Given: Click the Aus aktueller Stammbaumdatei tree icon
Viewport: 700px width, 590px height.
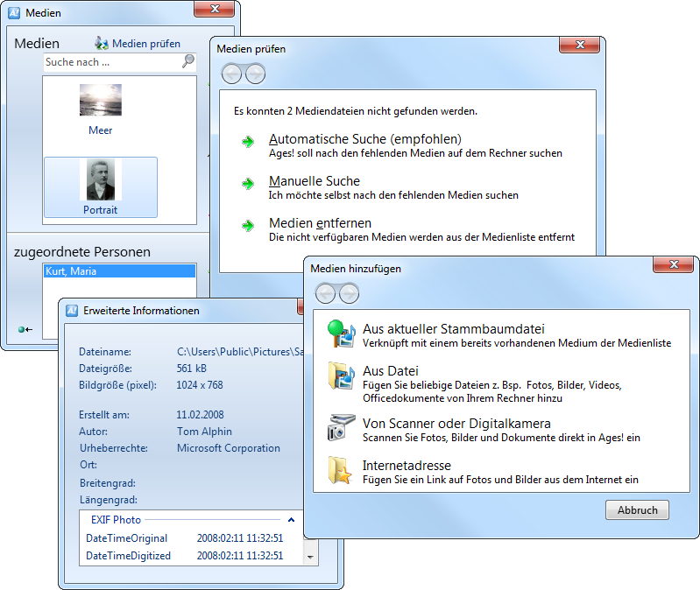Looking at the screenshot, I should [338, 332].
